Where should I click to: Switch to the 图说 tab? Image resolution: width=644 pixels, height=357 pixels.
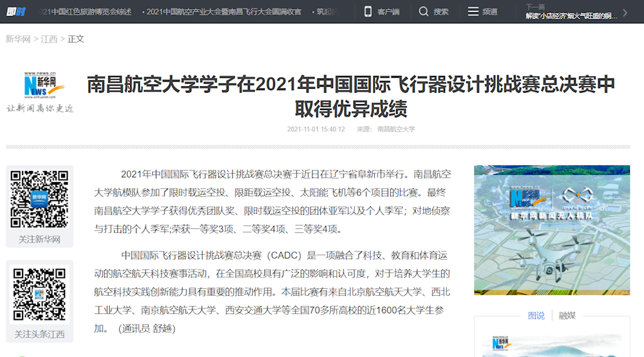pos(536,315)
